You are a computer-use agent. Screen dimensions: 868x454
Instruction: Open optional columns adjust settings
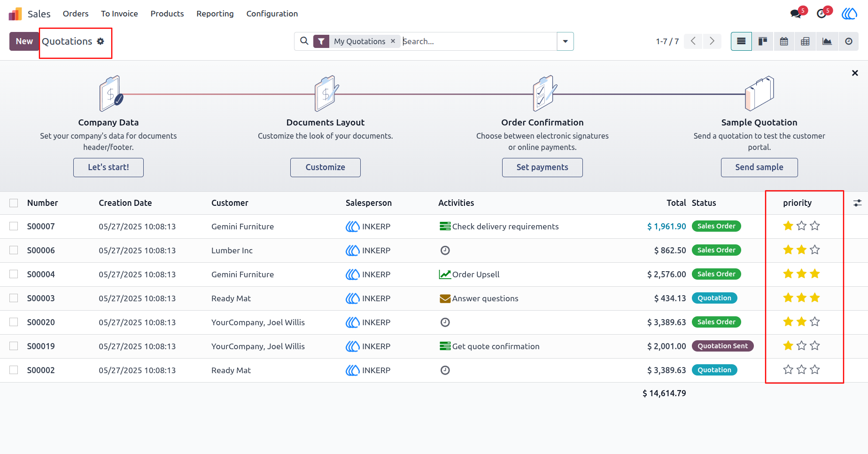[857, 203]
